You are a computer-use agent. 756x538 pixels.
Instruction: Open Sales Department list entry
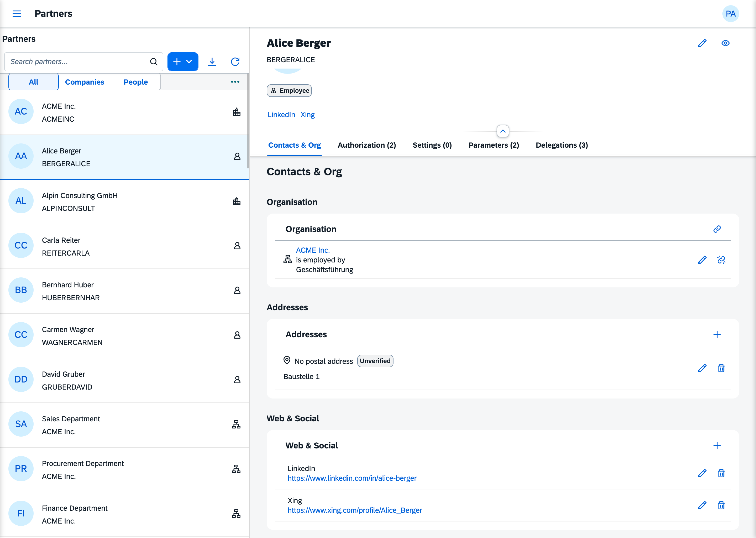click(x=124, y=425)
